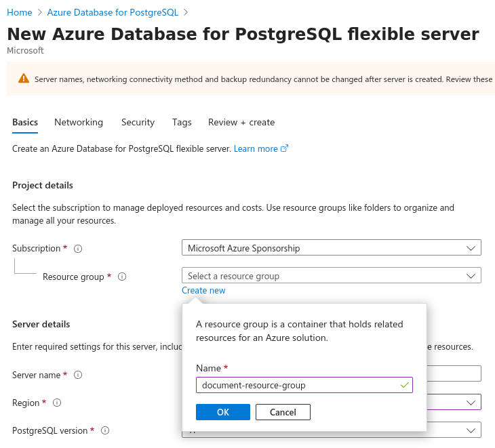Click the page title New Azure Database for PostgreSQL
This screenshot has height=448, width=495.
243,34
